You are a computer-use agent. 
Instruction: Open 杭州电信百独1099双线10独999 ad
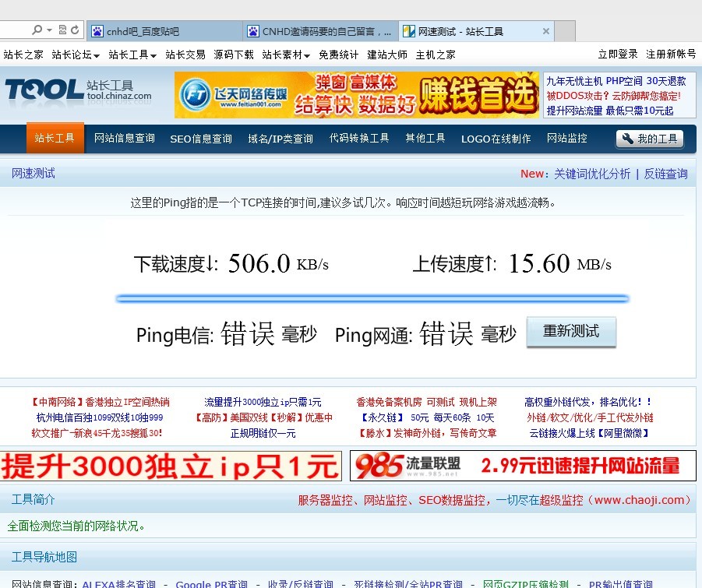[x=100, y=417]
